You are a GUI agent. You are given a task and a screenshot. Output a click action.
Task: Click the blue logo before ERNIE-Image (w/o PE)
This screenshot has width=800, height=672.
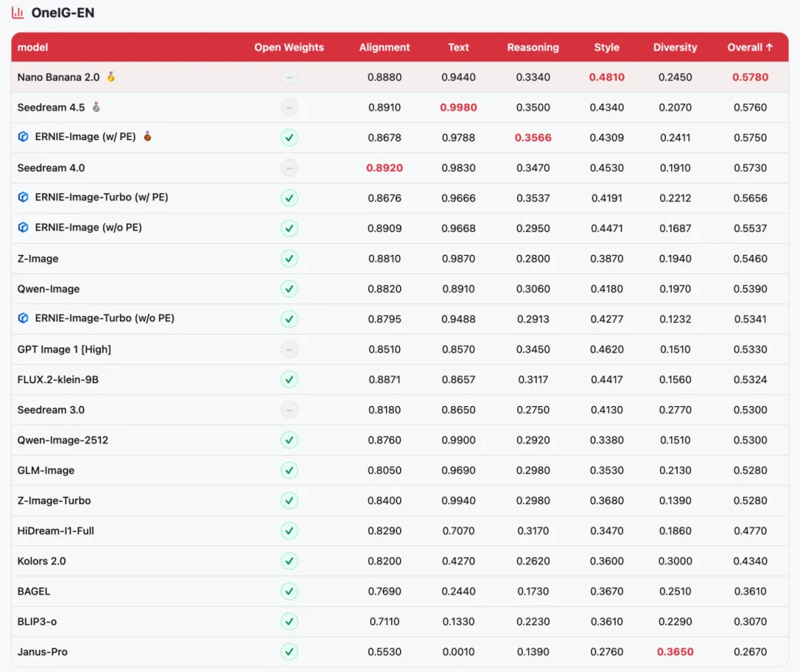pos(23,227)
